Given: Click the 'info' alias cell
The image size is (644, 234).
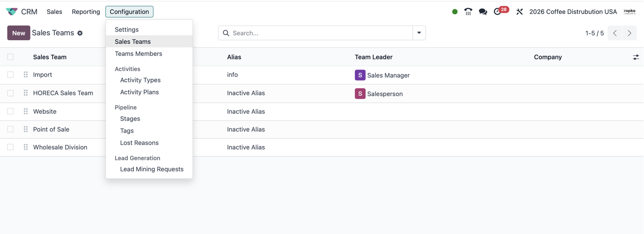Looking at the screenshot, I should (x=232, y=75).
